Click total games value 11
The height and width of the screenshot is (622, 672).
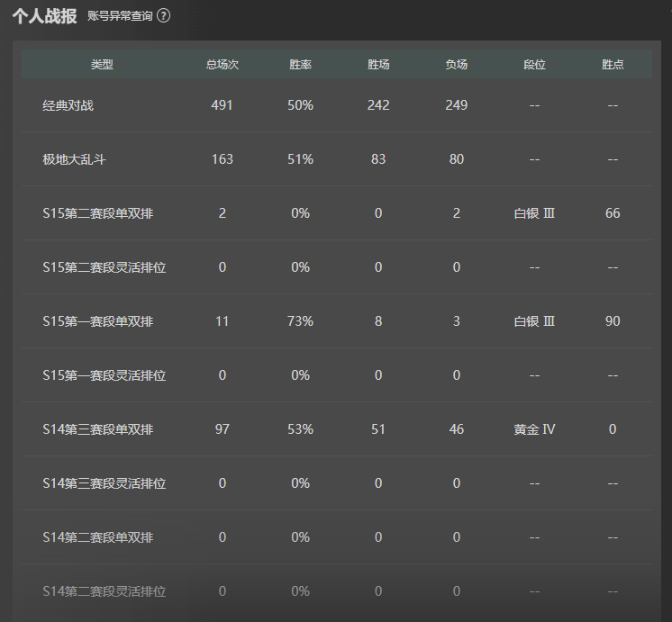coord(222,321)
